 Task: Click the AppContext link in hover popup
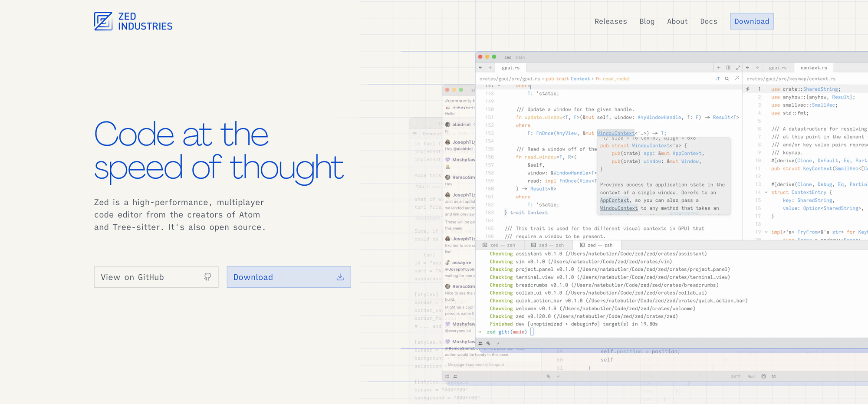(x=615, y=200)
